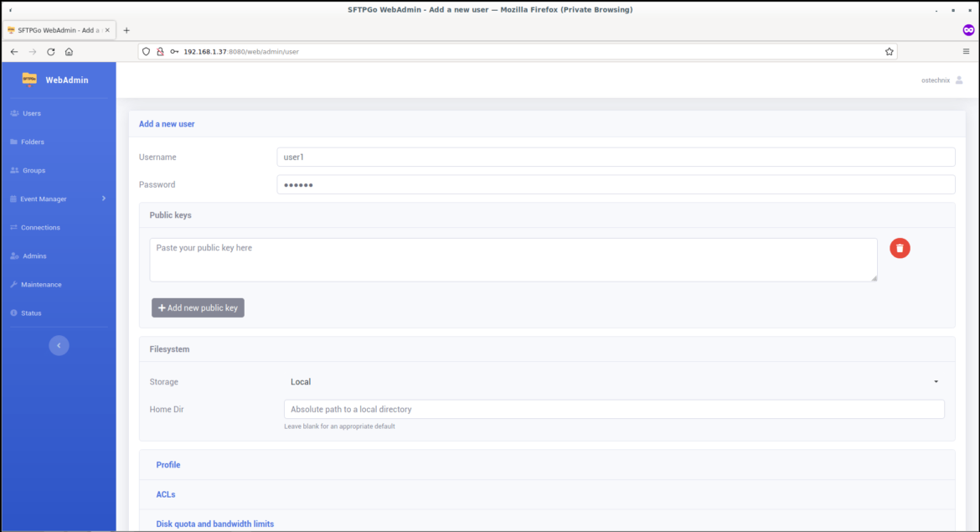Go to the Connections page

(x=39, y=227)
